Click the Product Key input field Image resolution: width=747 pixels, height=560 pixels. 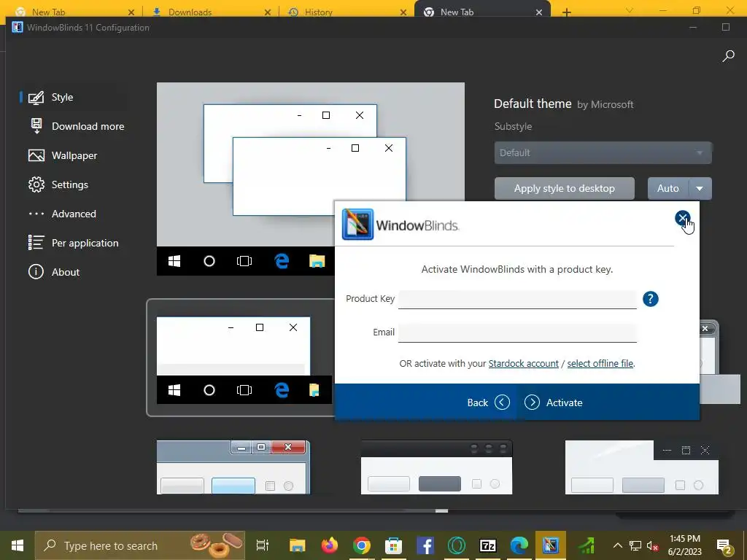click(517, 299)
